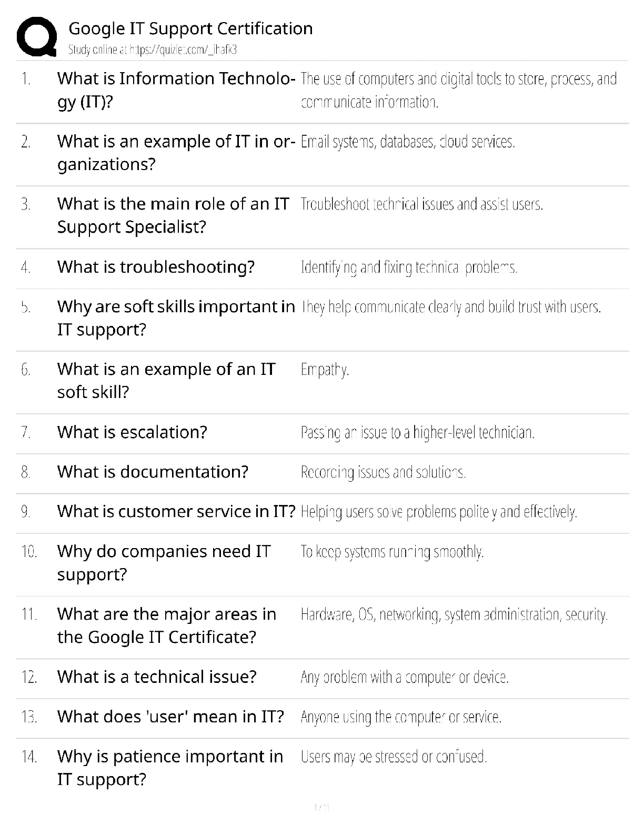Image resolution: width=644 pixels, height=834 pixels.
Task: Click answer 'Hardware, OS, networking, system administration, security.'
Action: coord(454,614)
